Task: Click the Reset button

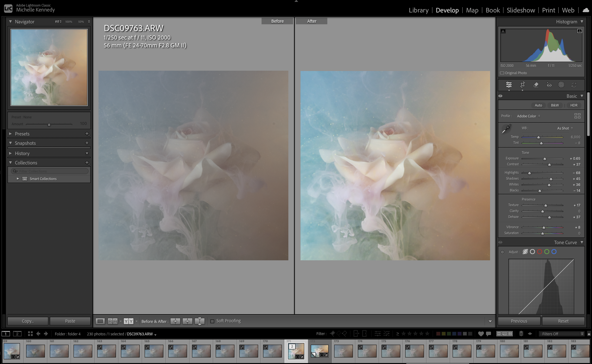Action: 563,321
